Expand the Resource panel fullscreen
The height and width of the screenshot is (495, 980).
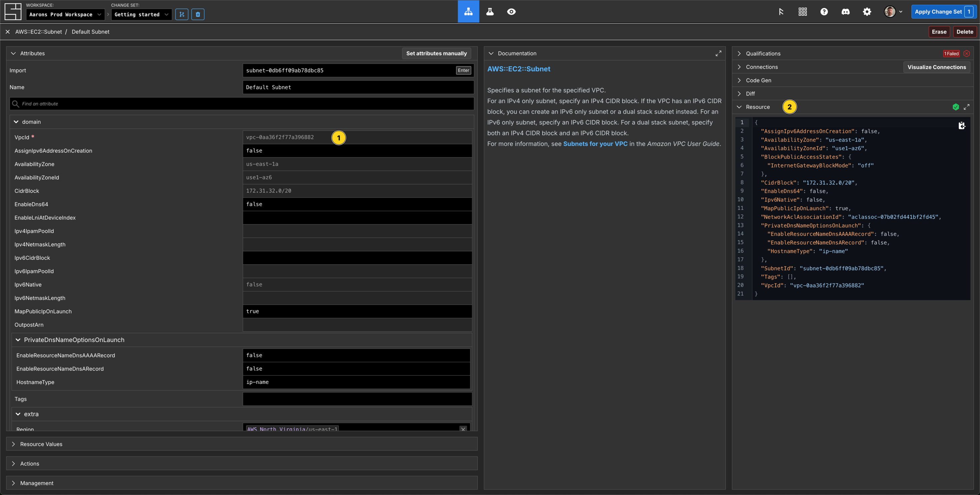[x=967, y=107]
